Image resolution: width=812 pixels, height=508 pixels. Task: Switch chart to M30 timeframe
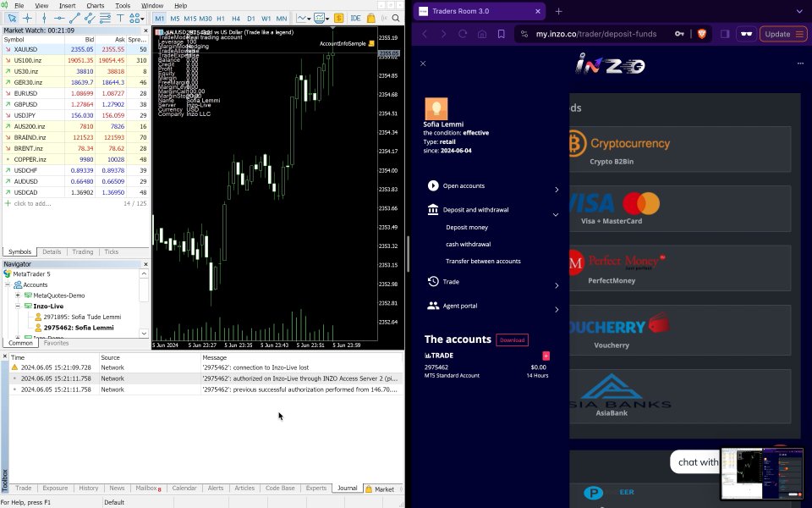click(206, 18)
